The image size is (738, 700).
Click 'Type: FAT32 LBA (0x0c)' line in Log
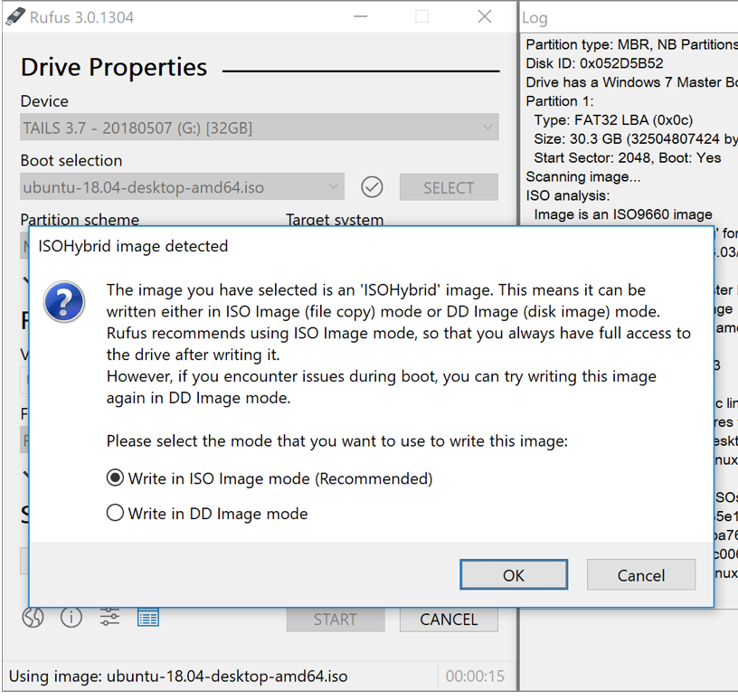coord(613,120)
